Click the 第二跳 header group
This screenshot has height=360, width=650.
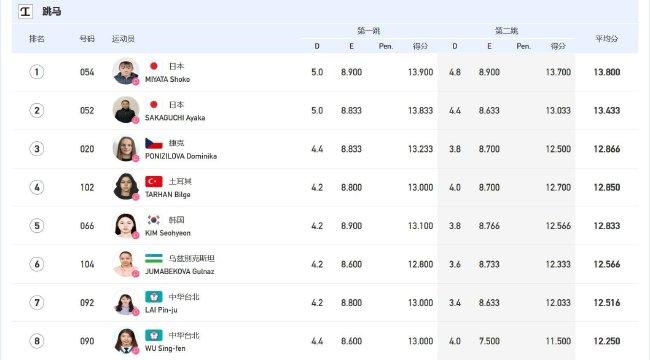coord(506,31)
